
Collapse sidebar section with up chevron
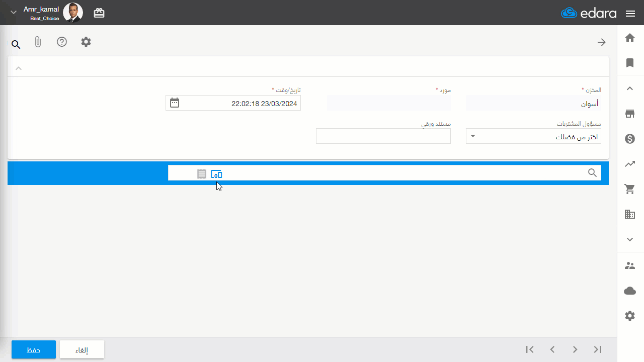(630, 88)
